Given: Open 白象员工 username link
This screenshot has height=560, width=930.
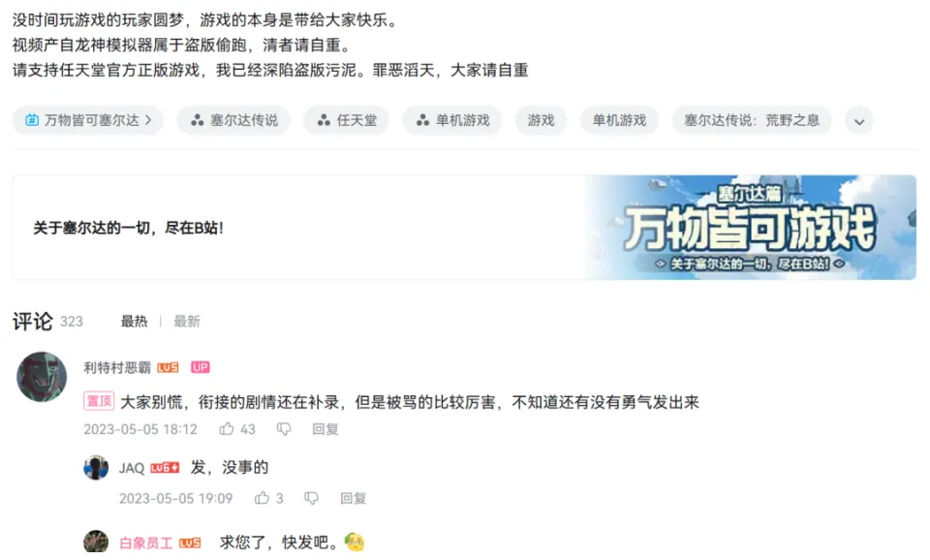Looking at the screenshot, I should click(x=146, y=543).
